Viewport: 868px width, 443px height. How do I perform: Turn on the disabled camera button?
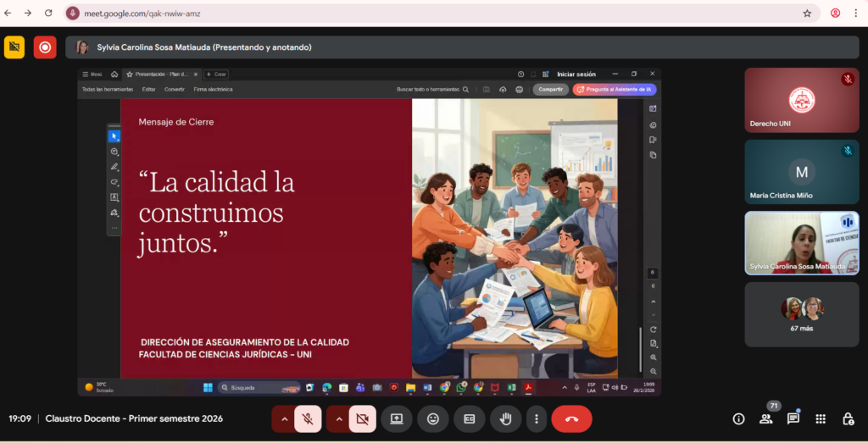363,418
